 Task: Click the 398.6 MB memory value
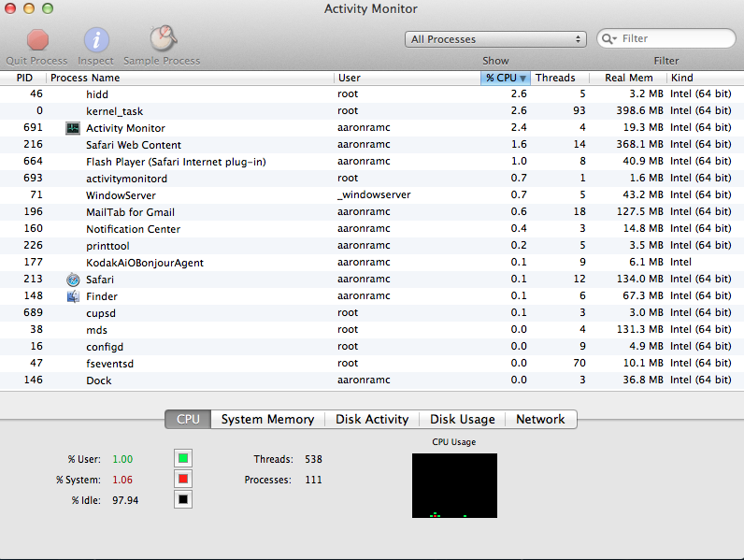(639, 110)
